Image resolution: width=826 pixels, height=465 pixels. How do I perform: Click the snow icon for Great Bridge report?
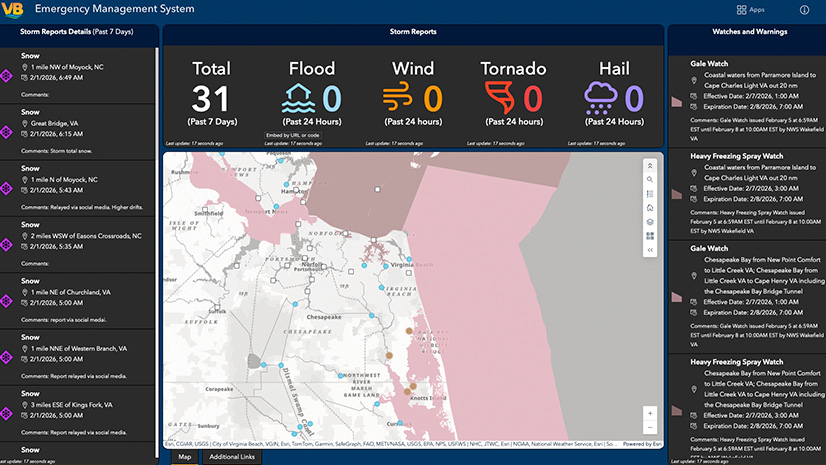pos(6,132)
